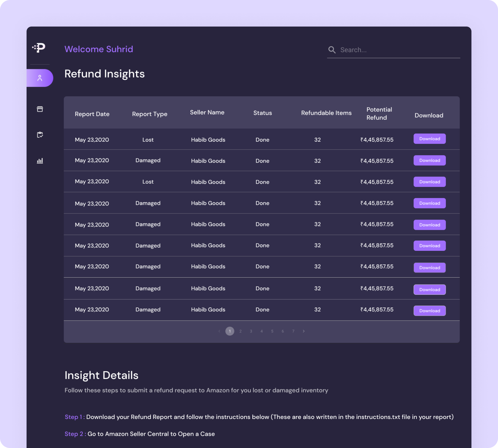498x448 pixels.
Task: Open the clipboard checklist sidebar icon
Action: pyautogui.click(x=40, y=135)
